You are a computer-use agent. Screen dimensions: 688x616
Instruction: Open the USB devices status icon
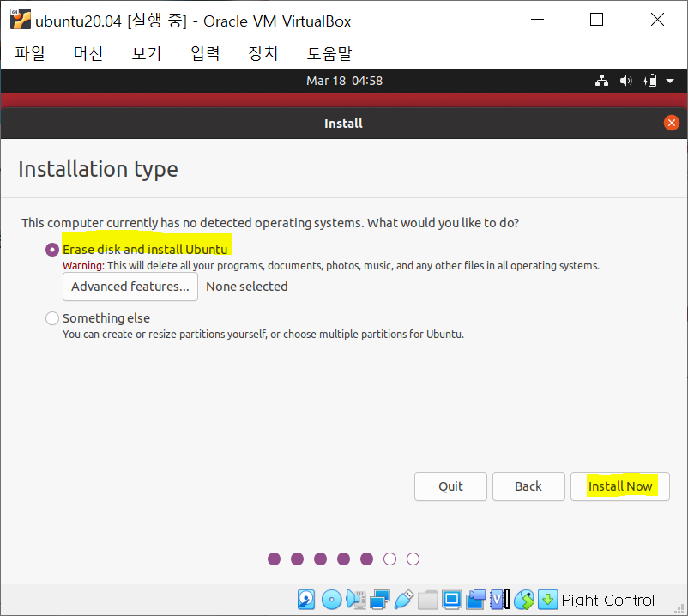click(404, 600)
